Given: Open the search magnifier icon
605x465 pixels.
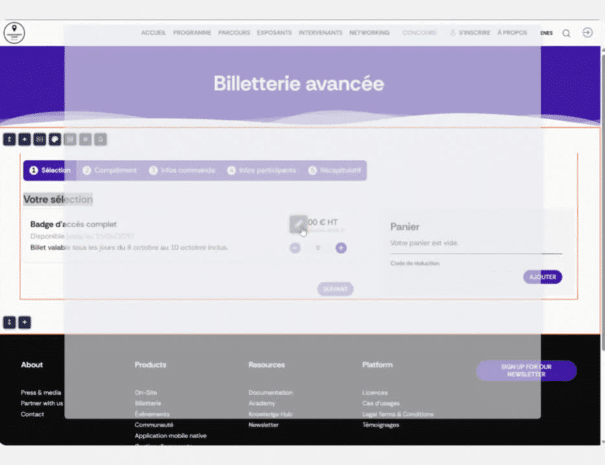Looking at the screenshot, I should tap(566, 33).
